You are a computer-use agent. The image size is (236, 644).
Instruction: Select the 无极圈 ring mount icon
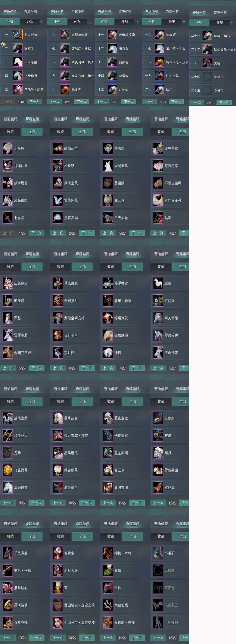click(158, 571)
